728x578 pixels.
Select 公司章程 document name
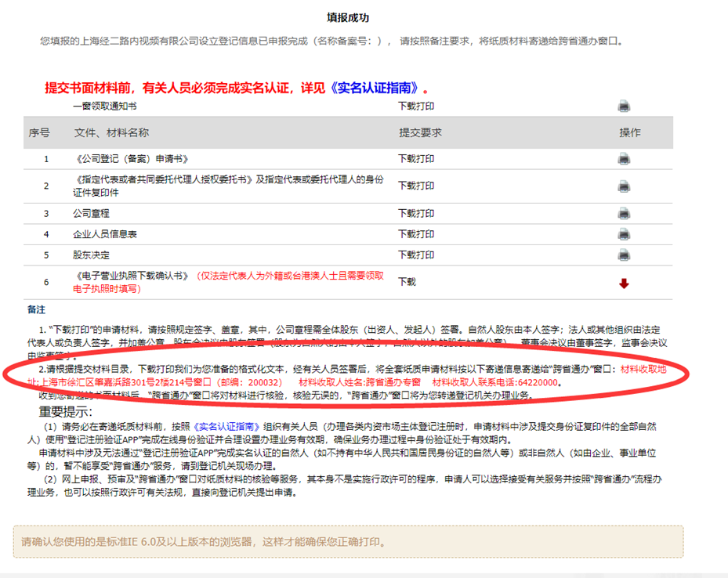point(91,213)
